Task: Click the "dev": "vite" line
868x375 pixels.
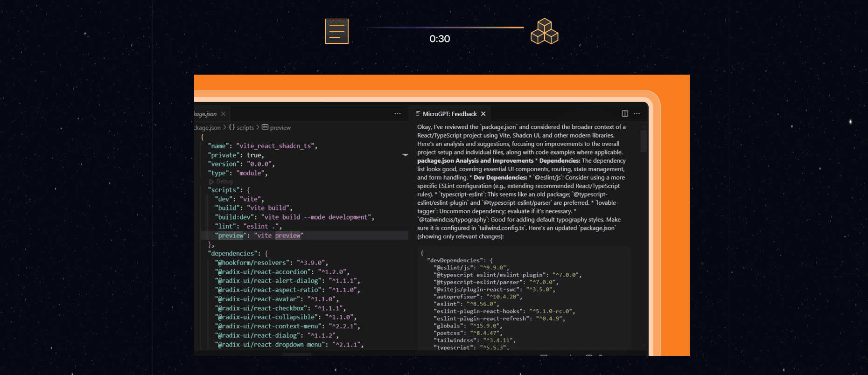Action: (239, 199)
